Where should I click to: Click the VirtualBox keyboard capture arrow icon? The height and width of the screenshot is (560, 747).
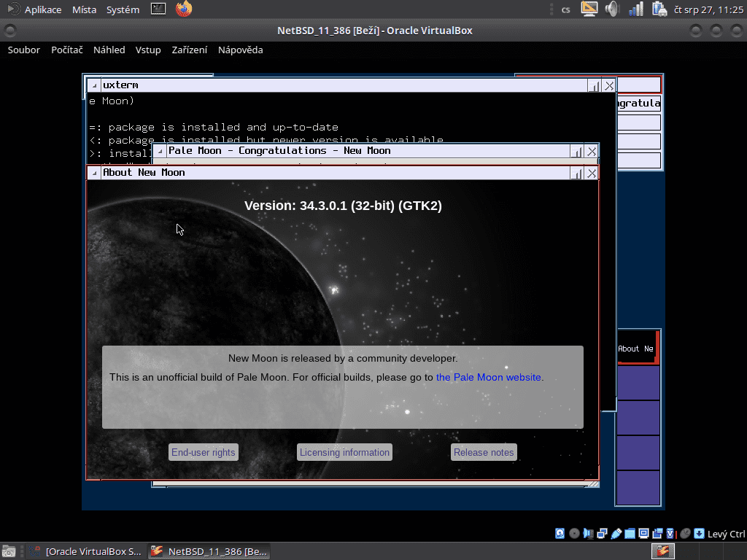pyautogui.click(x=699, y=533)
